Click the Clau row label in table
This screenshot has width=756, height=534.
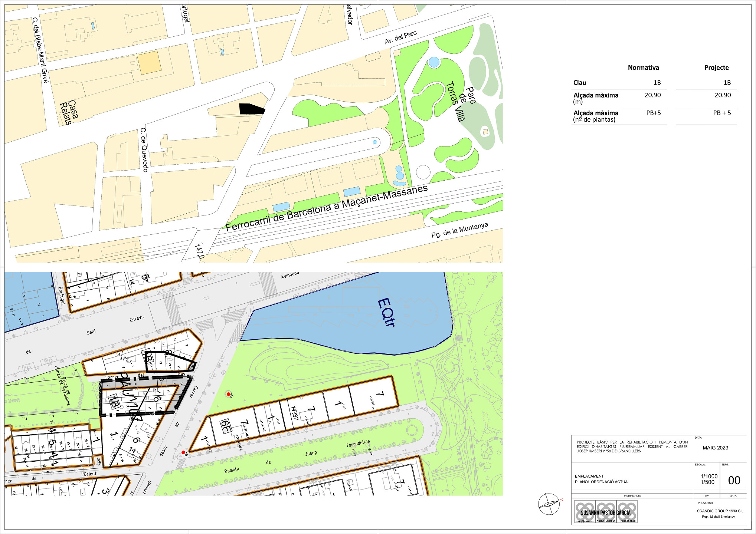pyautogui.click(x=580, y=83)
